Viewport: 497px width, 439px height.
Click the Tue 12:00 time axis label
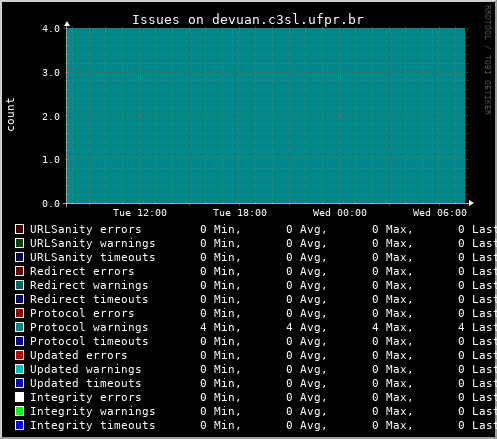(x=140, y=213)
